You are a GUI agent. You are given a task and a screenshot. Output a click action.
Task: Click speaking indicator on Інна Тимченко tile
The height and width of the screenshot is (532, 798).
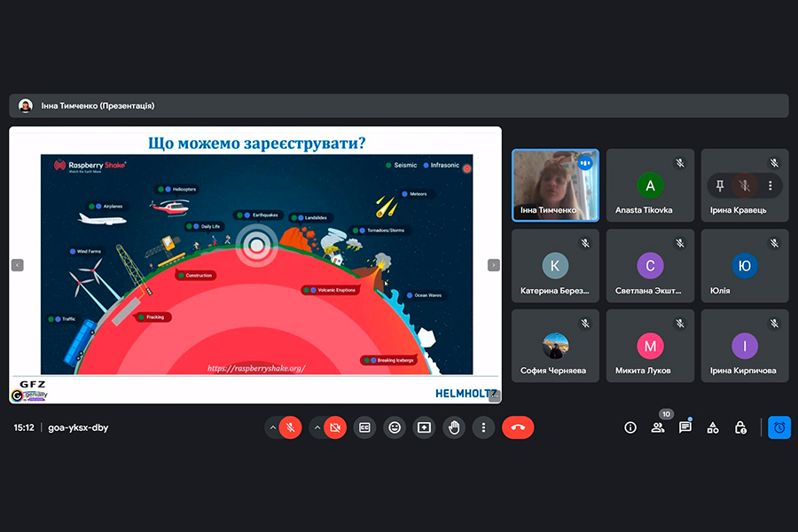point(585,163)
